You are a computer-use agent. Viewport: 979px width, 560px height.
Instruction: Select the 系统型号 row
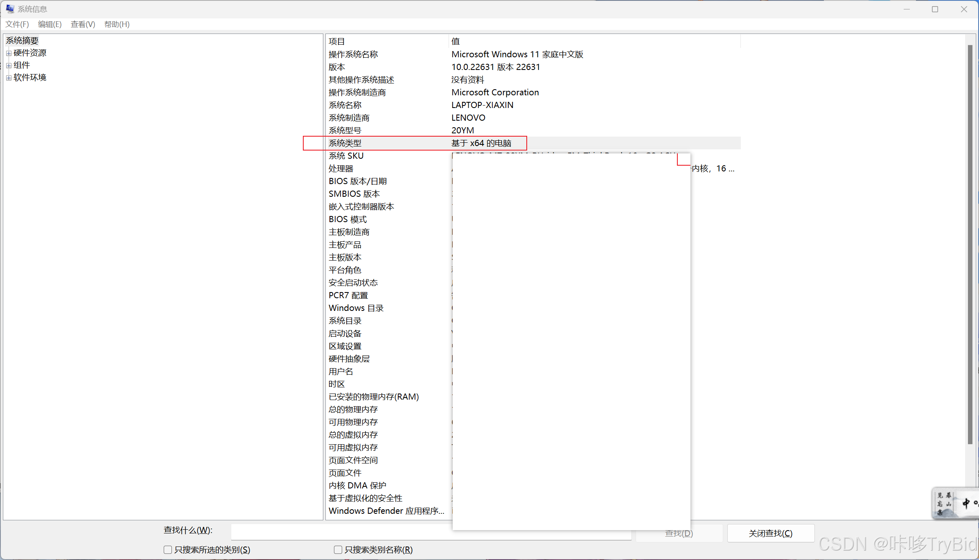pyautogui.click(x=533, y=130)
